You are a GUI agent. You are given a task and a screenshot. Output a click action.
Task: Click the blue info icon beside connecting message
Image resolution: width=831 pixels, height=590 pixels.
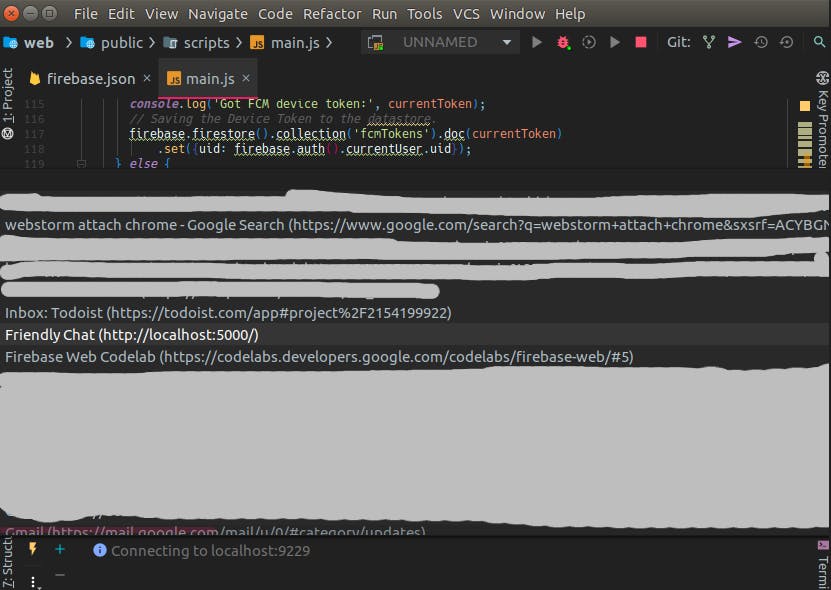click(100, 550)
